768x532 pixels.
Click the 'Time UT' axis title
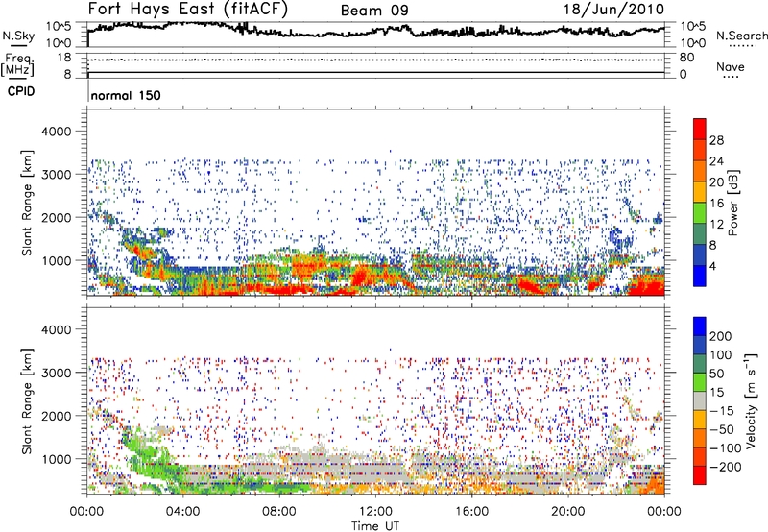pos(375,526)
